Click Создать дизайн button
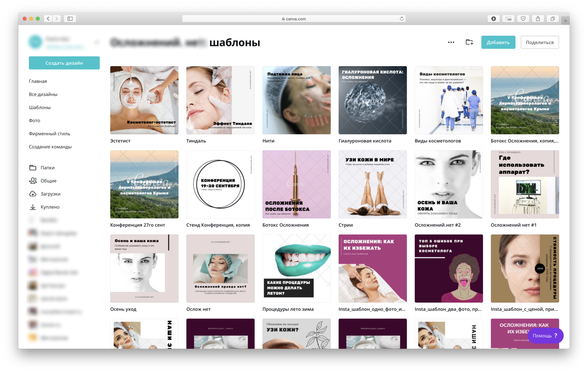 64,63
